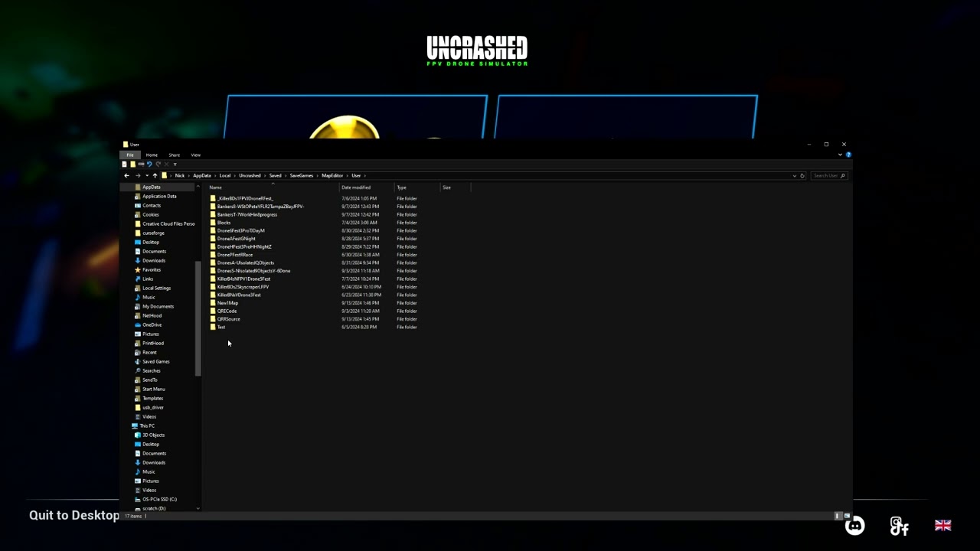980x551 pixels.
Task: Open 3D Objects under This PC
Action: click(153, 435)
